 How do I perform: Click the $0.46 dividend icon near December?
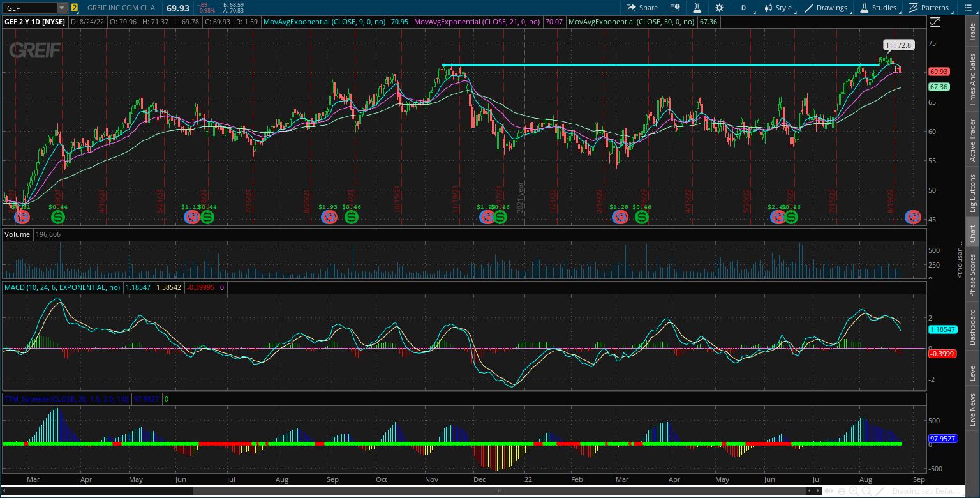500,217
